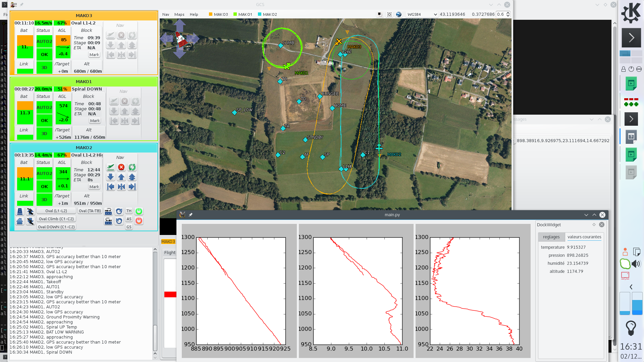This screenshot has width=644, height=362.
Task: Click the green launch icon in MAKO2 Nav panel
Action: 110,167
